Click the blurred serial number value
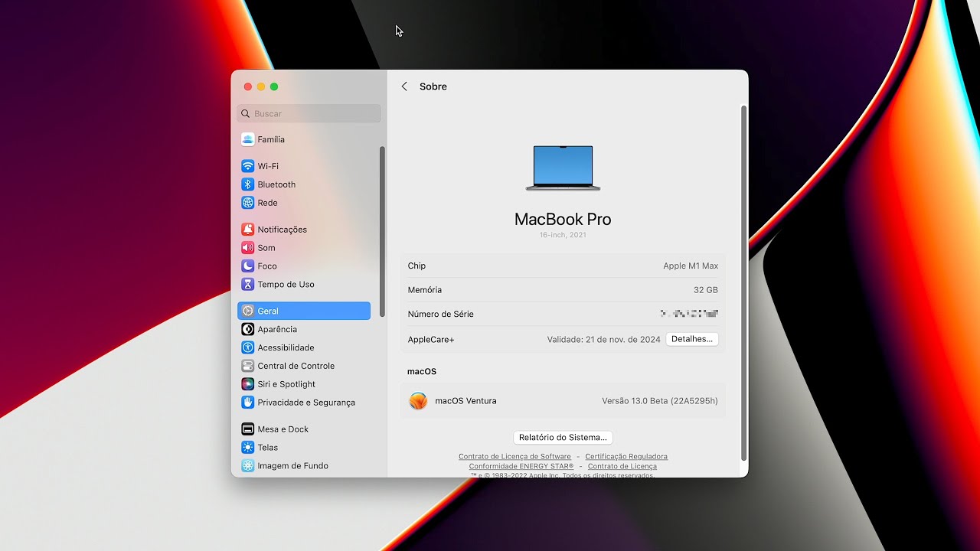Viewport: 980px width, 551px height. 689,314
